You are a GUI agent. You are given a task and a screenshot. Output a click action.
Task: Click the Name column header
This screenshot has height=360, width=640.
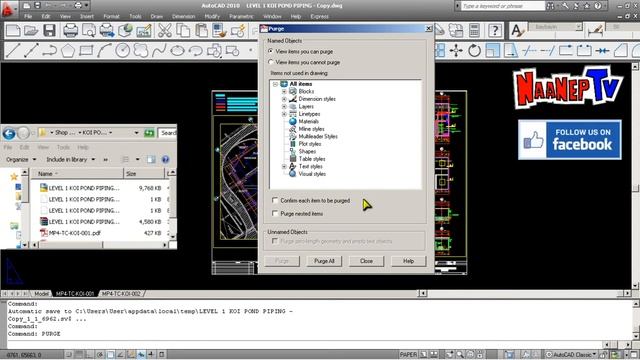tap(77, 174)
